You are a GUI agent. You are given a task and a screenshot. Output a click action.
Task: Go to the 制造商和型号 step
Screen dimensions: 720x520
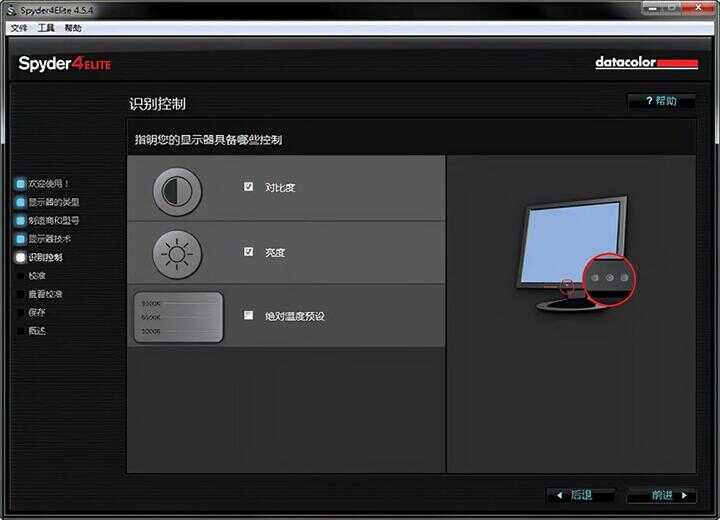click(54, 220)
